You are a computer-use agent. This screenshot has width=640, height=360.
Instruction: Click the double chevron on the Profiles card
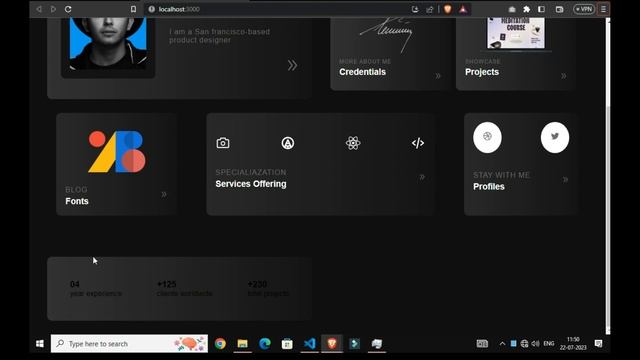pyautogui.click(x=565, y=180)
